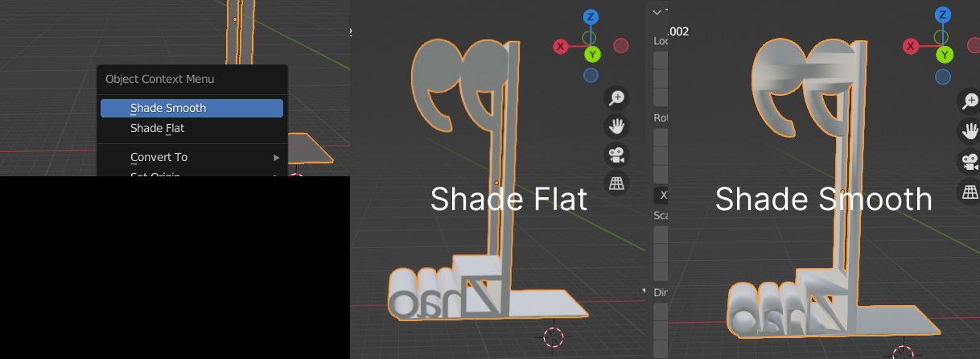The width and height of the screenshot is (980, 359).
Task: Click Zoom magnifier icon in Shade Flat viewport
Action: [x=617, y=98]
